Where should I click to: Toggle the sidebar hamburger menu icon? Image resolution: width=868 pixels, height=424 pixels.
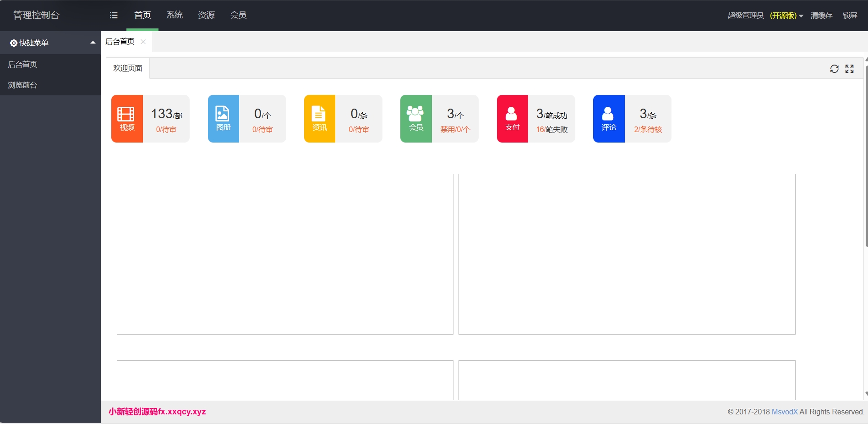tap(114, 15)
